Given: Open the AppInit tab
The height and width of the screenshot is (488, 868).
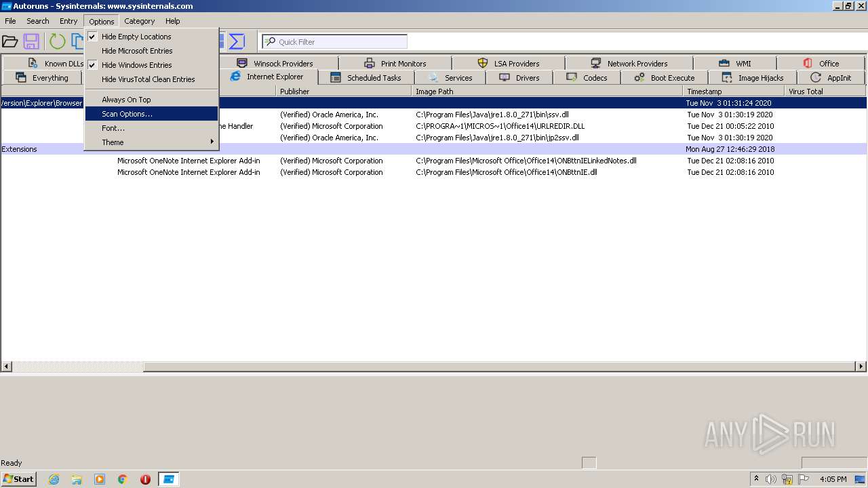Looking at the screenshot, I should coord(831,78).
